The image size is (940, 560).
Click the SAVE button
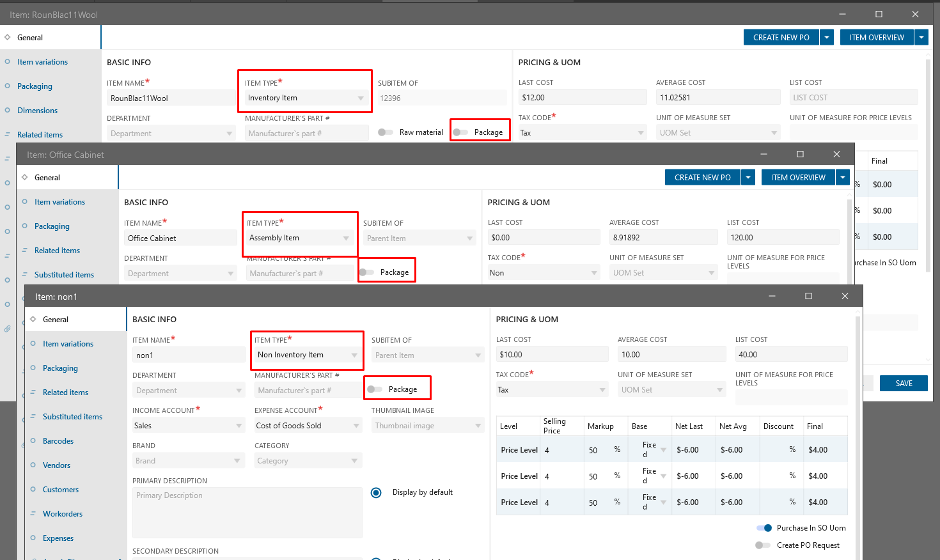(904, 384)
